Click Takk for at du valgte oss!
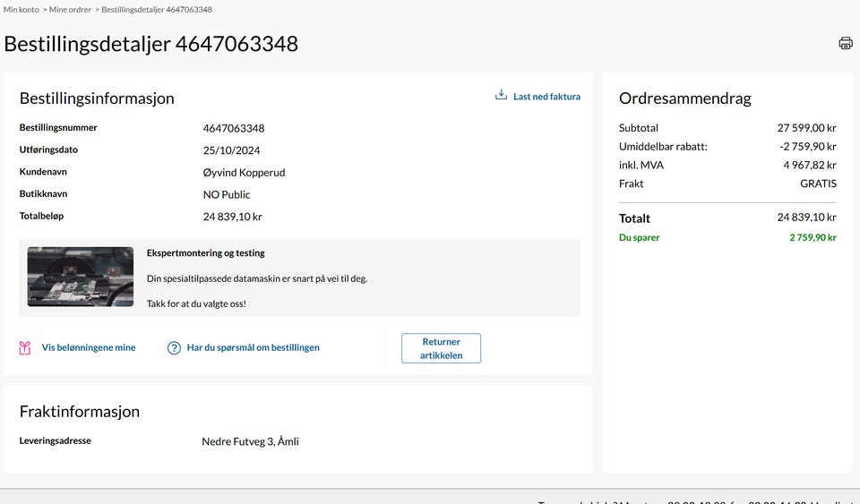 (196, 303)
